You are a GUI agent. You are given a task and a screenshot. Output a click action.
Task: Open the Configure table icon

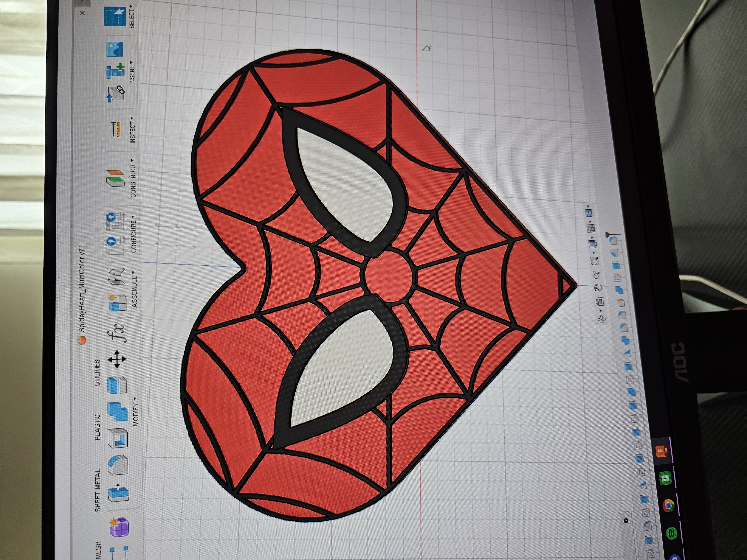[116, 221]
